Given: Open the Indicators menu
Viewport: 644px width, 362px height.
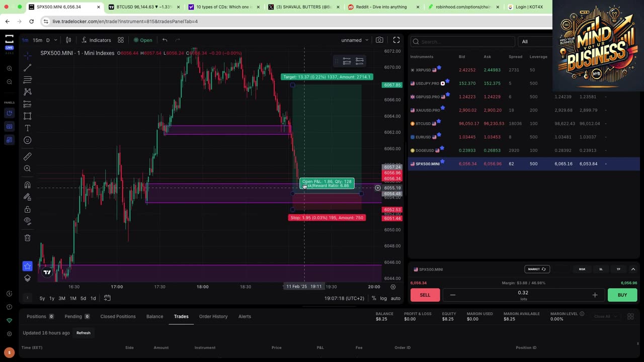Looking at the screenshot, I should pyautogui.click(x=96, y=40).
